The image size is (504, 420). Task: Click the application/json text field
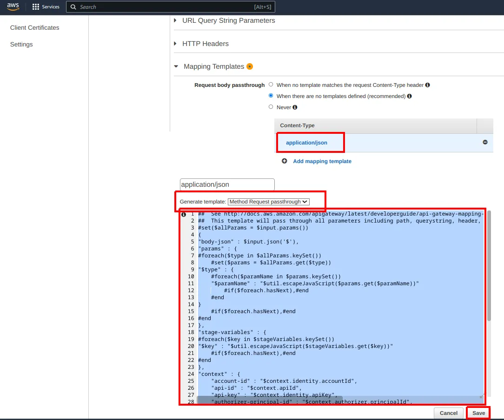click(227, 184)
